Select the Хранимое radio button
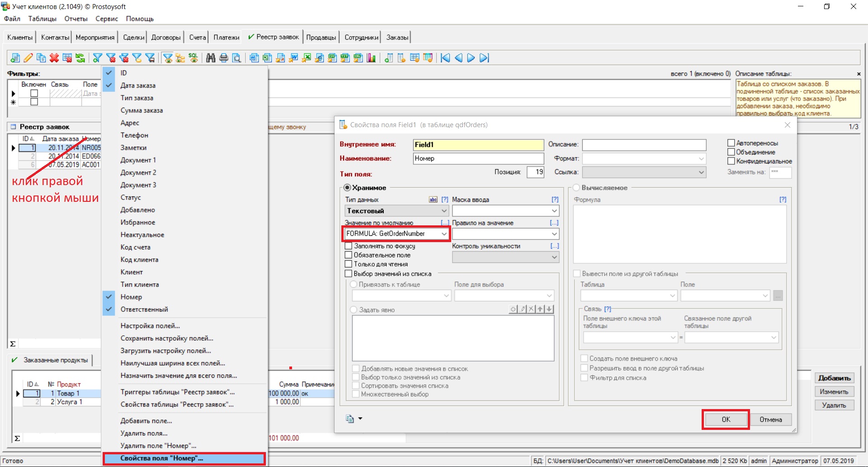Image resolution: width=868 pixels, height=467 pixels. (x=347, y=188)
